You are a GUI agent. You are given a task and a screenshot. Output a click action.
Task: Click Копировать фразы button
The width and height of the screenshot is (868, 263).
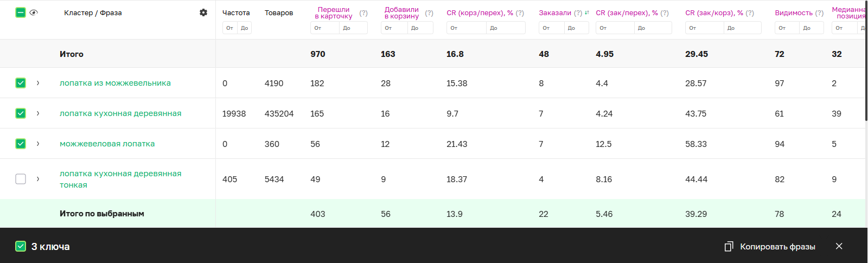[777, 247]
